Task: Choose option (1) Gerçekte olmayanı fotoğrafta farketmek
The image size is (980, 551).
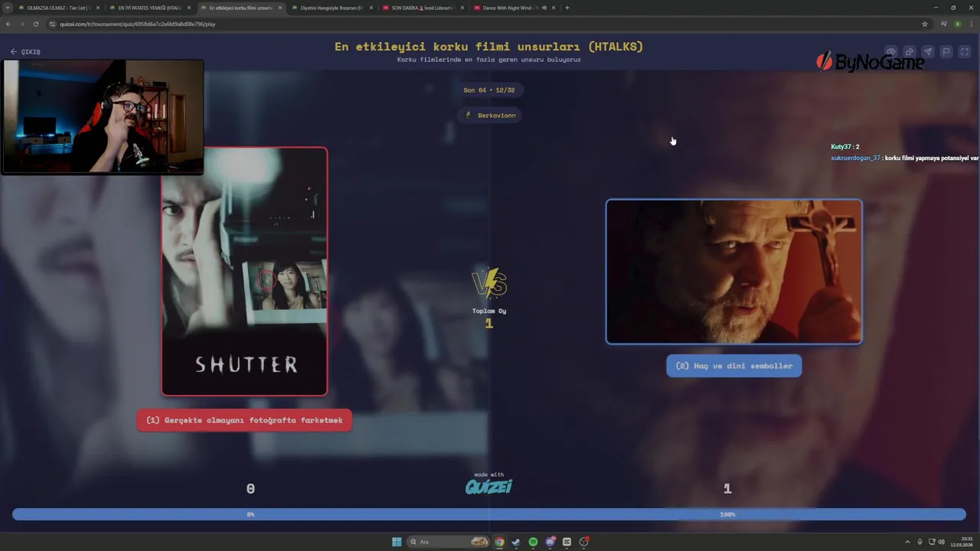Action: 244,420
